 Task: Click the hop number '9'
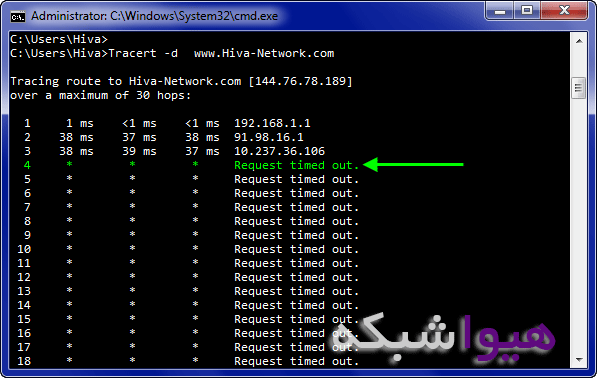click(x=27, y=235)
